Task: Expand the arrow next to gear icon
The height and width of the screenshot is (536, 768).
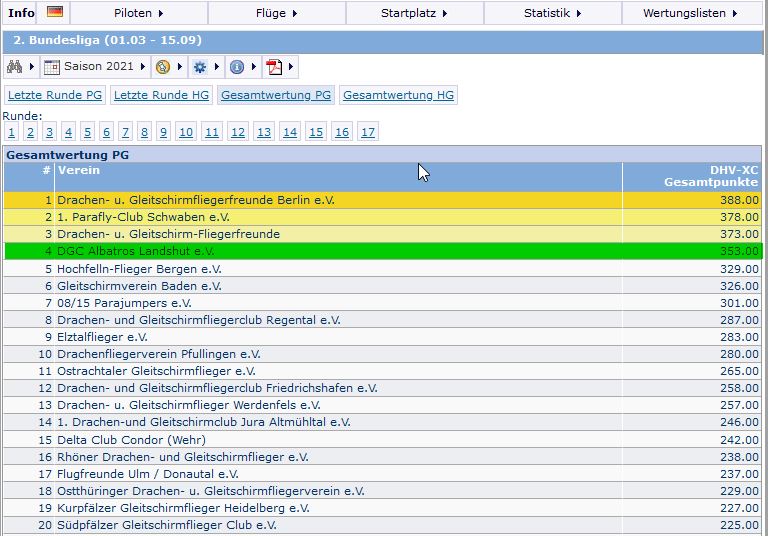Action: [x=216, y=67]
